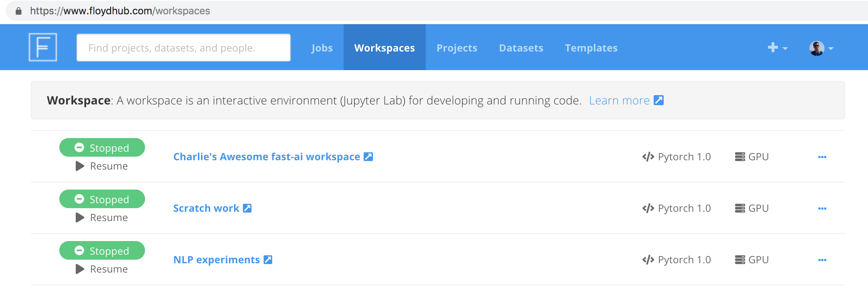Click the Stopped status badge for Scratch work

coord(102,199)
